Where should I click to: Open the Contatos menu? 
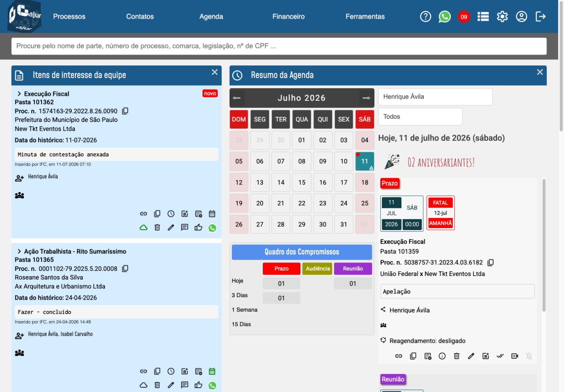click(140, 17)
